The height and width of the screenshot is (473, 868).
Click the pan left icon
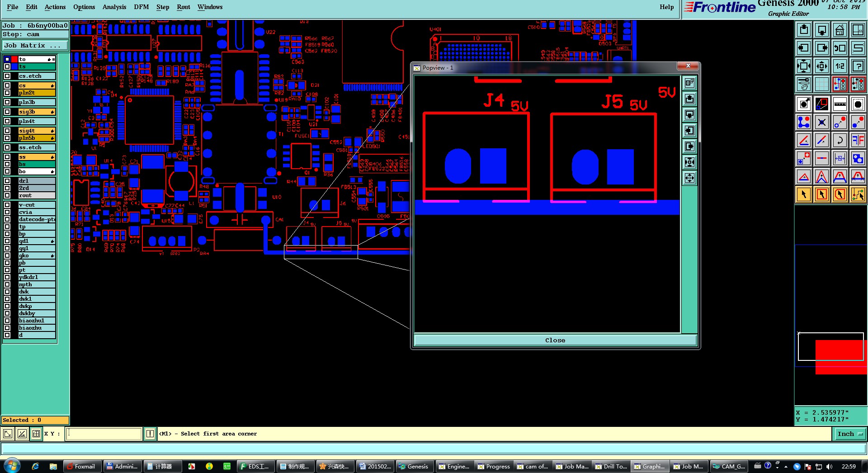[804, 48]
